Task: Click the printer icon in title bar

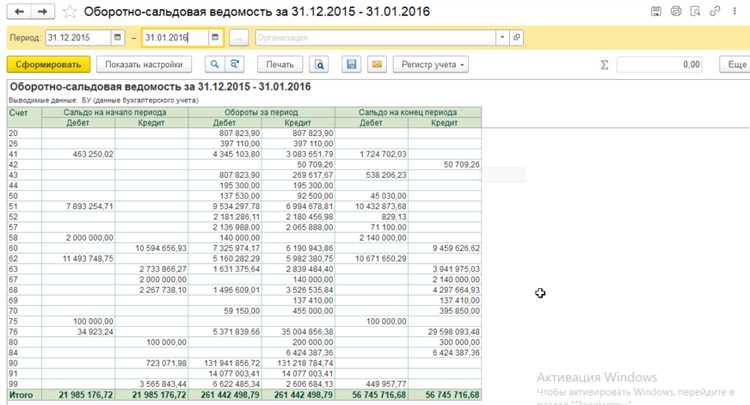Action: coord(676,11)
